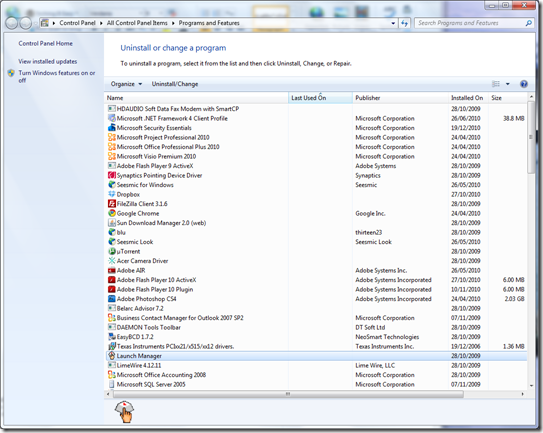Click the horizontal scrollbar right arrow

pos(523,394)
